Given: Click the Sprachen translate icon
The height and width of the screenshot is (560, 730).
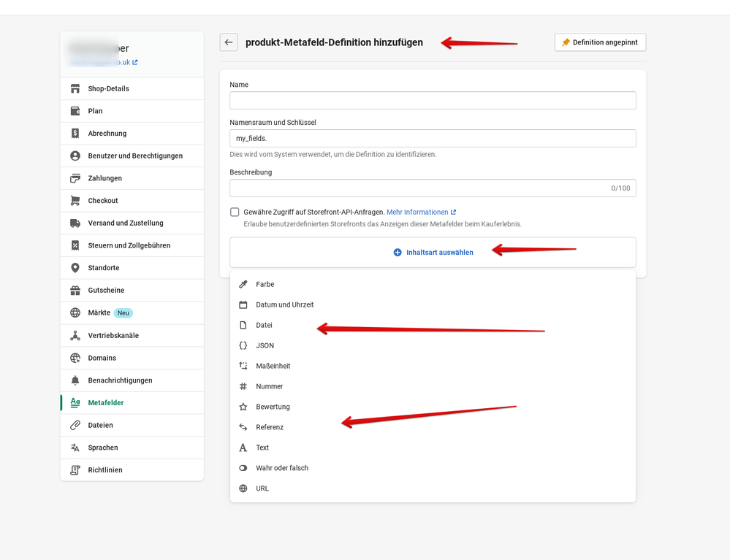Looking at the screenshot, I should pyautogui.click(x=75, y=448).
